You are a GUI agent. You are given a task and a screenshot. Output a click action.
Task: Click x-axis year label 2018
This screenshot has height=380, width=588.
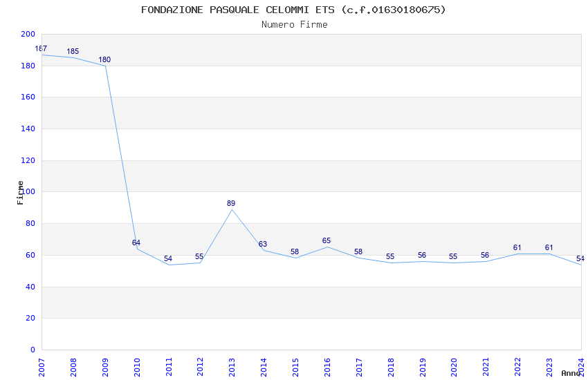pyautogui.click(x=391, y=368)
